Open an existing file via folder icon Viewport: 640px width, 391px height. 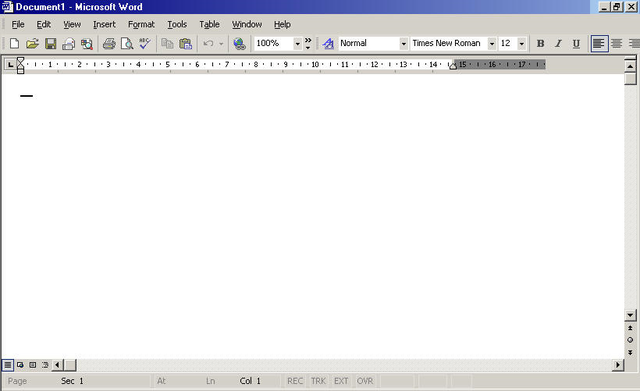pyautogui.click(x=32, y=43)
